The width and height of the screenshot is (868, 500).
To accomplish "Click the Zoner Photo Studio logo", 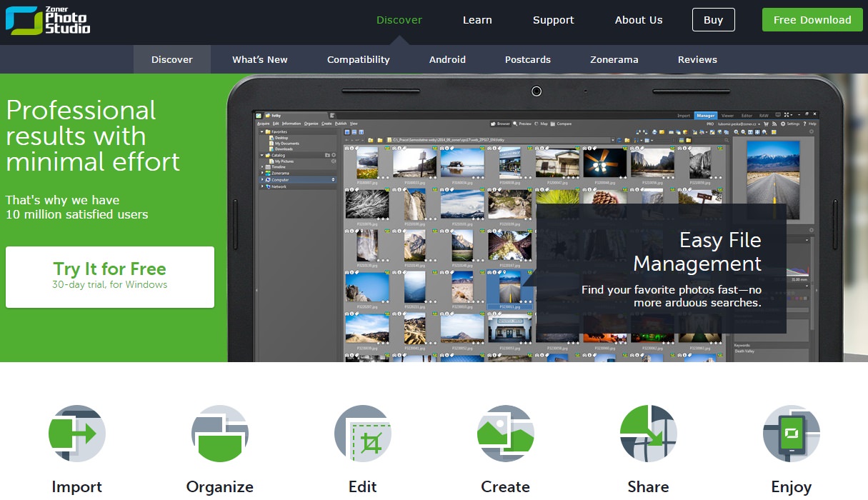I will [48, 21].
